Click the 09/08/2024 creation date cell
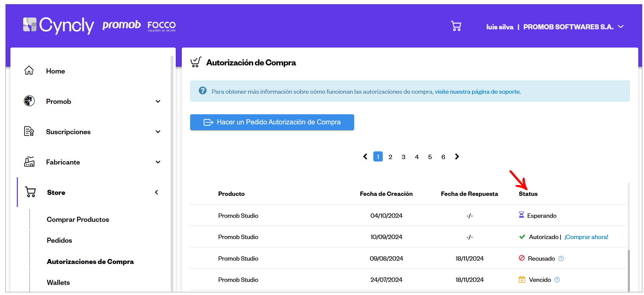This screenshot has height=295, width=644. [x=386, y=259]
